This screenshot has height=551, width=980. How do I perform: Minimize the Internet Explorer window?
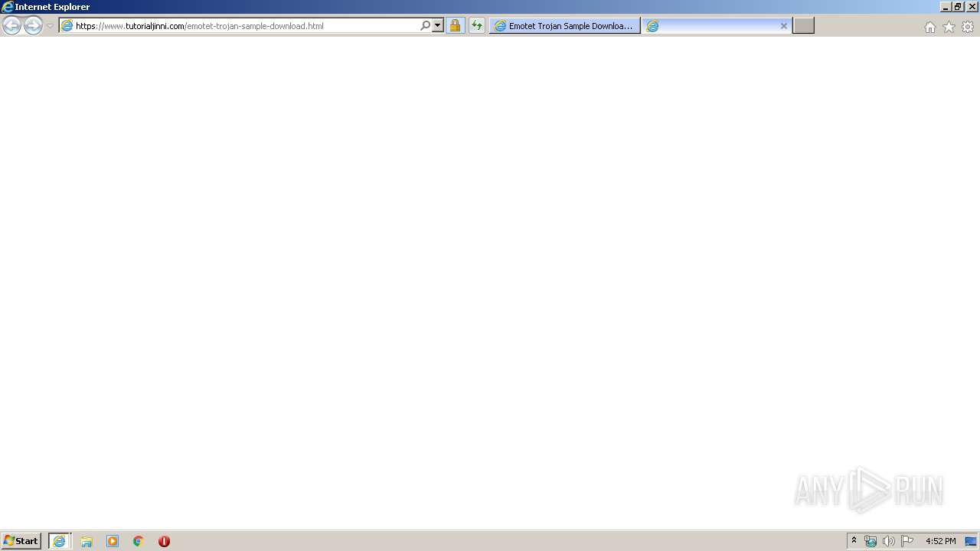pos(946,6)
